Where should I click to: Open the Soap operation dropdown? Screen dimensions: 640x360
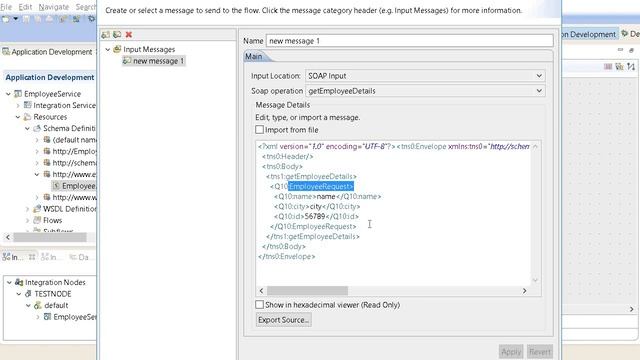425,91
